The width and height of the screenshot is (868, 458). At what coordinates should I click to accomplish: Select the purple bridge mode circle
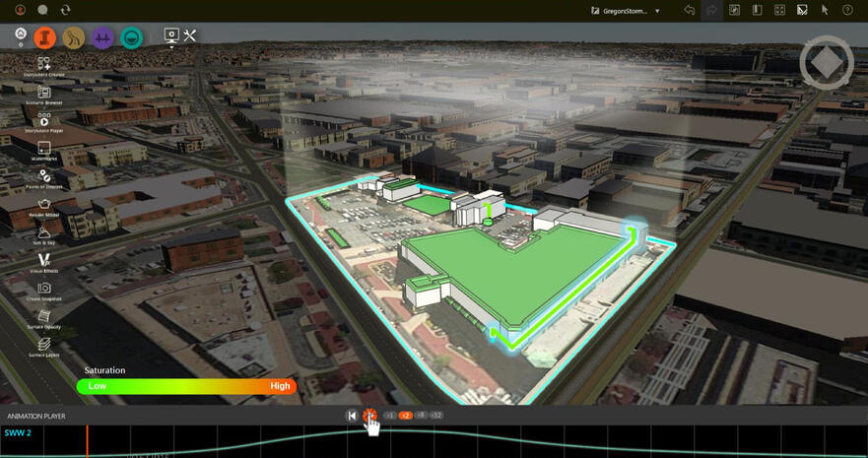pyautogui.click(x=102, y=37)
